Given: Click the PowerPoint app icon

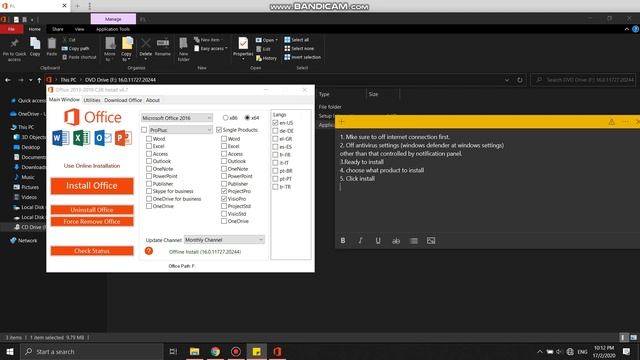Looking at the screenshot, I should [123, 138].
